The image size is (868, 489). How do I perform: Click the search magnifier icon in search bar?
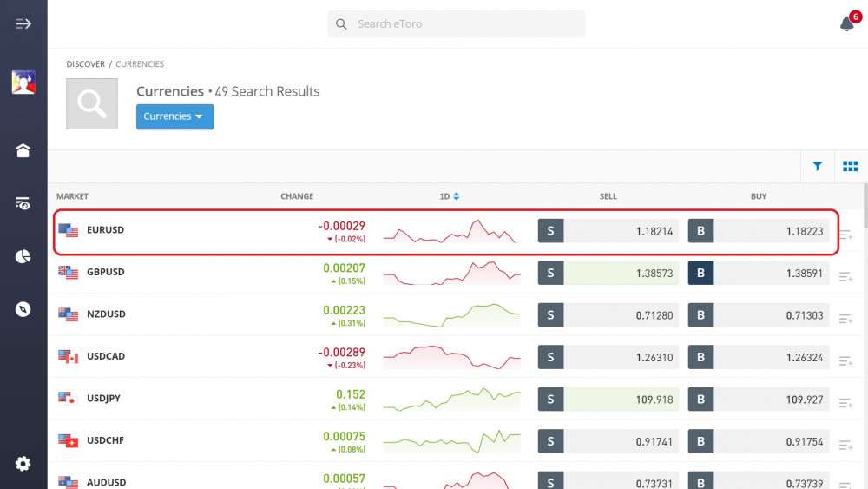(341, 24)
